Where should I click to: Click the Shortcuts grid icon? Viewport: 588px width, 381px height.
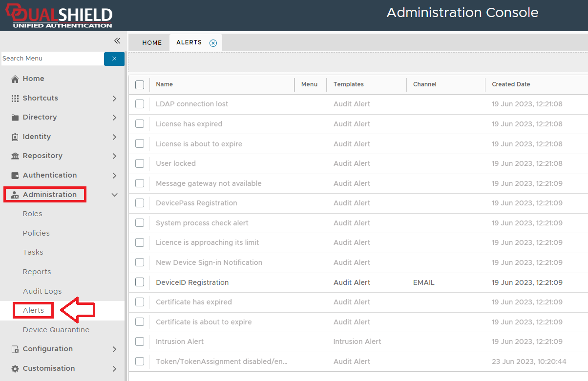point(15,99)
